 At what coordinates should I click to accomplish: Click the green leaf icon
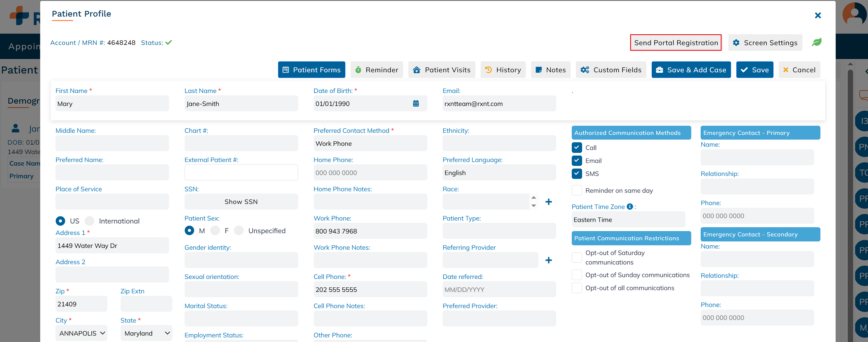(x=816, y=42)
